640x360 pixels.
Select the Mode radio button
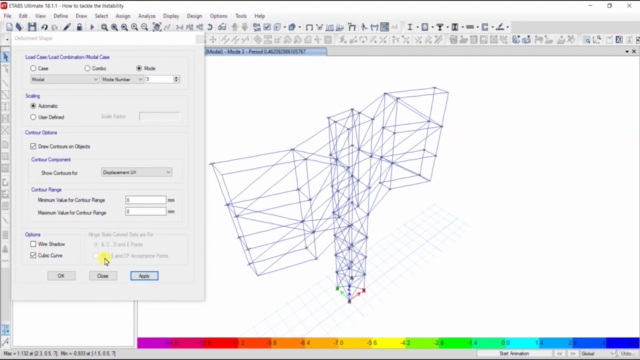click(139, 68)
